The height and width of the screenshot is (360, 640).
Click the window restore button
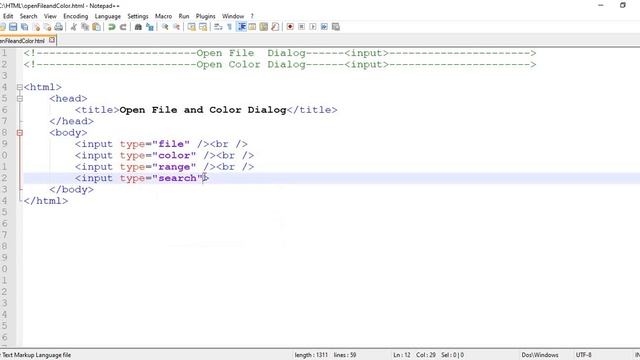(622, 5)
